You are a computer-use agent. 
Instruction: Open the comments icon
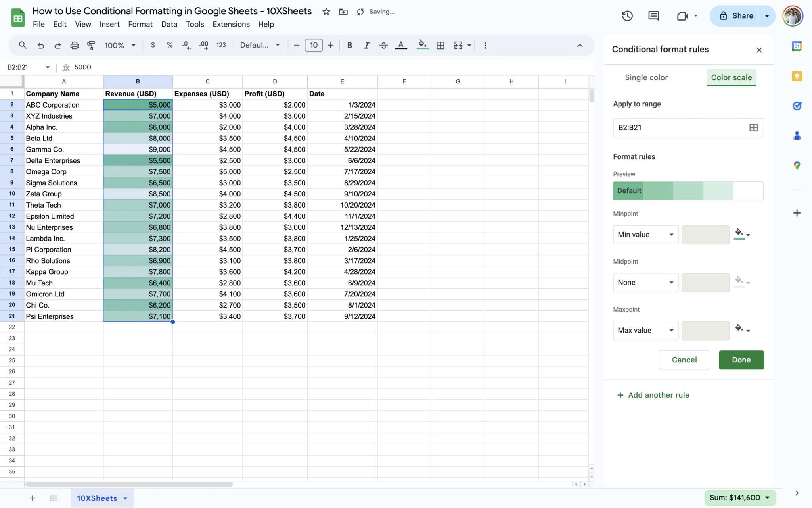click(x=653, y=16)
